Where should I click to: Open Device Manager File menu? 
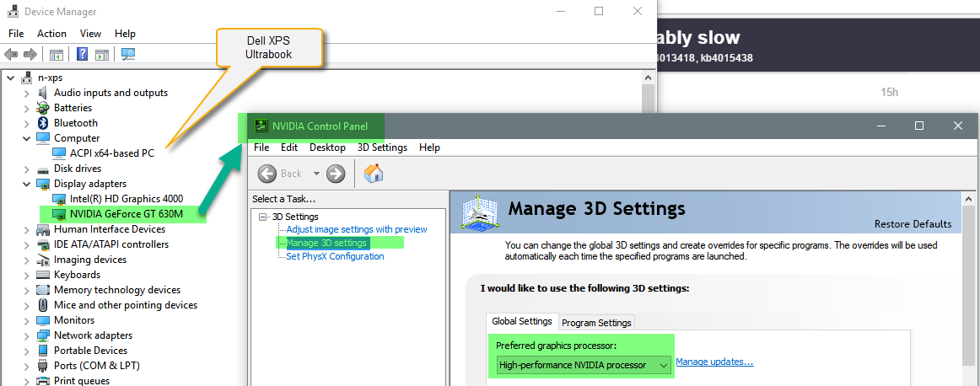pos(16,34)
